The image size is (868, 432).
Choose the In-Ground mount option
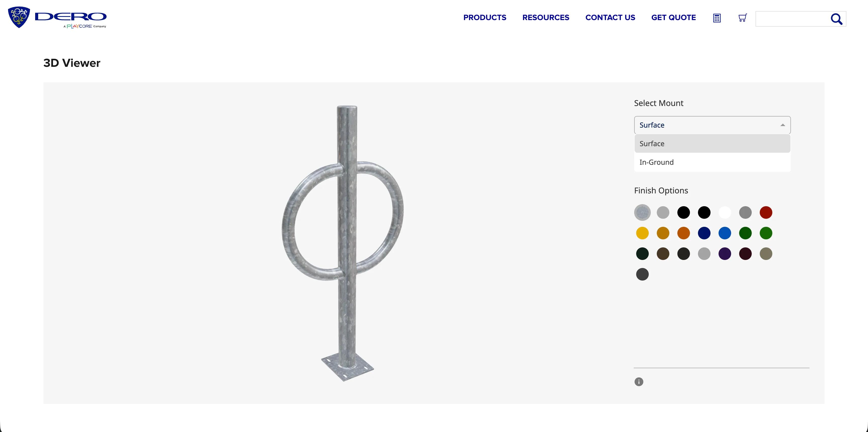coord(712,162)
